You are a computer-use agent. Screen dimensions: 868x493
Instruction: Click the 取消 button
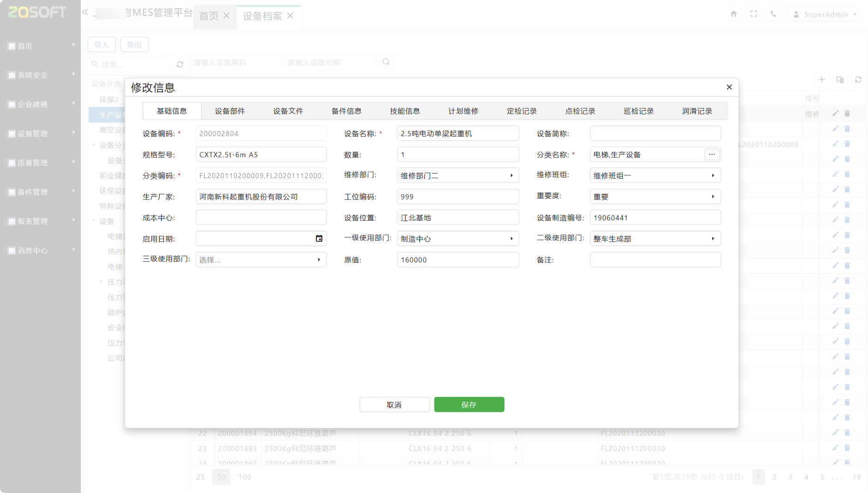pyautogui.click(x=394, y=405)
